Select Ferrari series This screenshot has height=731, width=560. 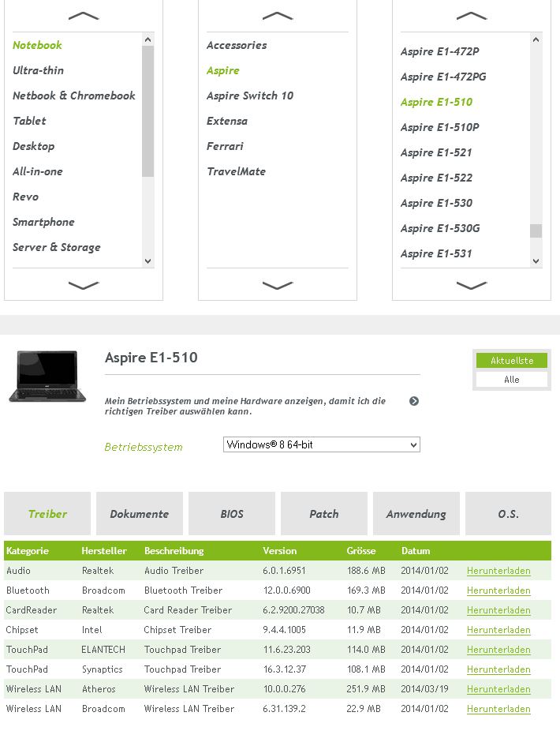[225, 146]
